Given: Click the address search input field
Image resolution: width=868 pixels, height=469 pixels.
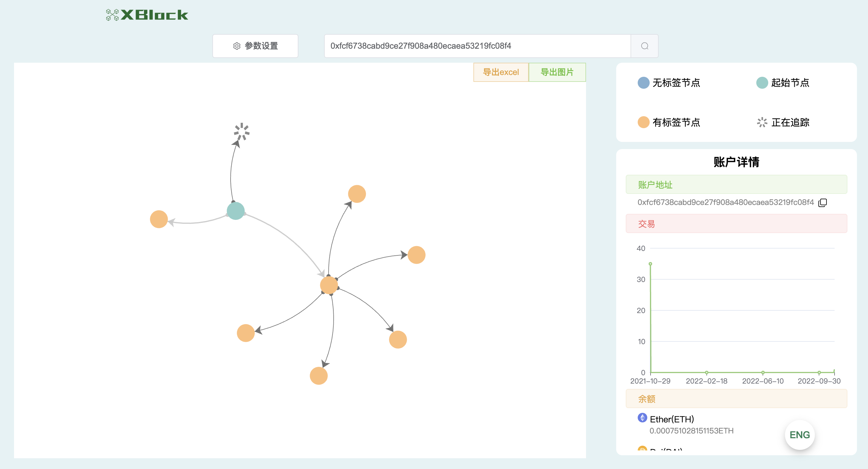Looking at the screenshot, I should [477, 46].
